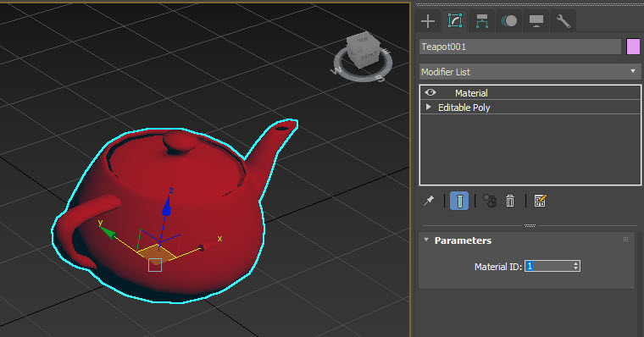The width and height of the screenshot is (644, 337).
Task: Click the green Y axis gizmo arrow
Action: (108, 232)
